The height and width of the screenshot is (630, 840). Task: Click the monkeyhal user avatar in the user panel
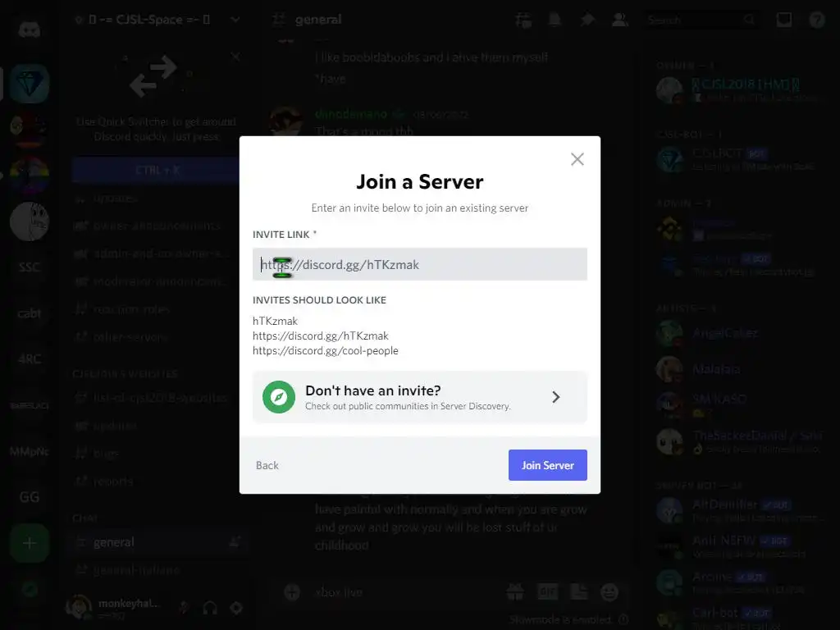(x=80, y=608)
